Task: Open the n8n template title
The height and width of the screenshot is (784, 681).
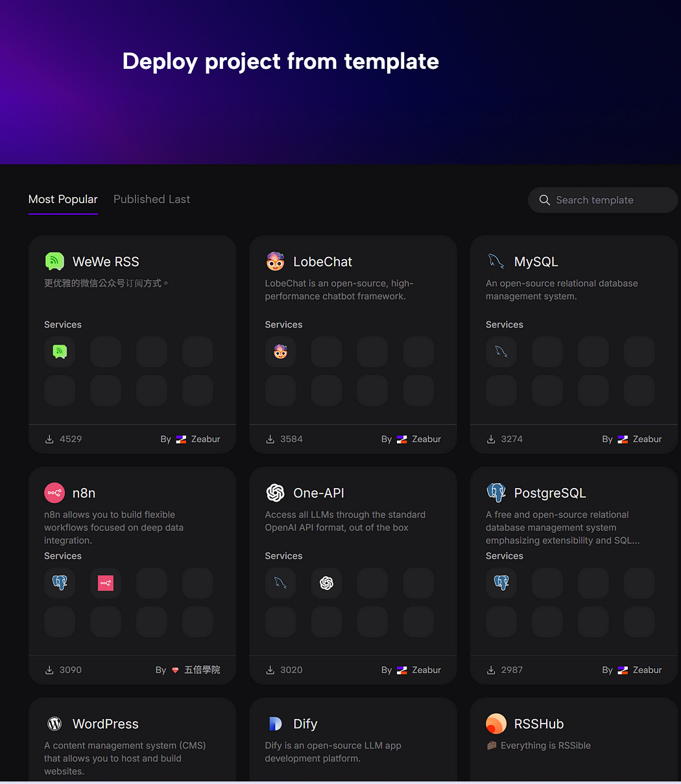Action: coord(84,493)
